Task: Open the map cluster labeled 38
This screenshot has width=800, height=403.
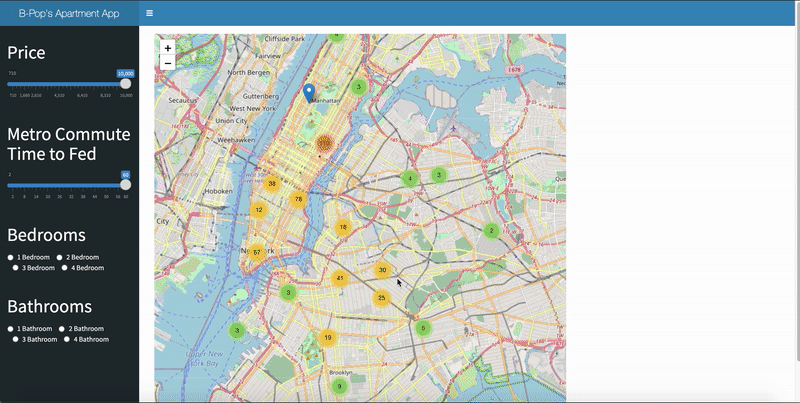Action: [272, 184]
